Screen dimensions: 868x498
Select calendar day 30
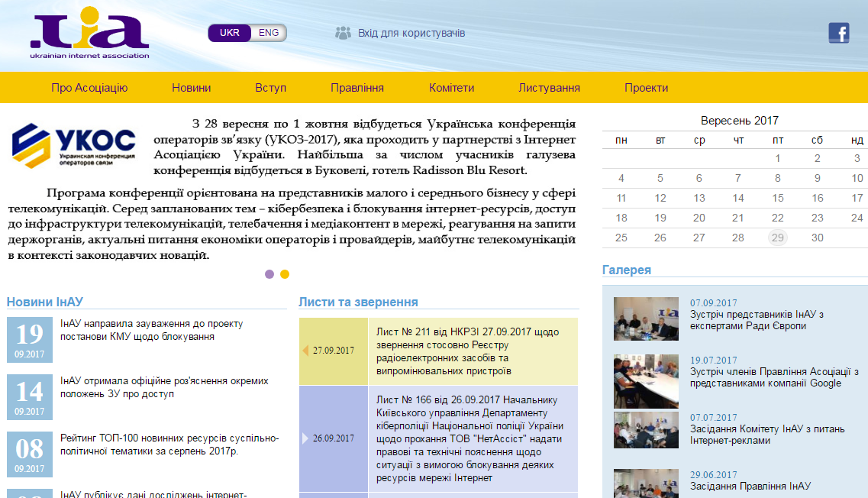coord(818,238)
